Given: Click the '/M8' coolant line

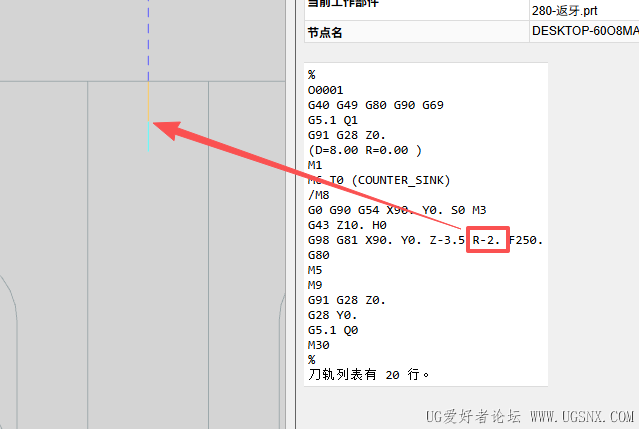Looking at the screenshot, I should (x=319, y=195).
